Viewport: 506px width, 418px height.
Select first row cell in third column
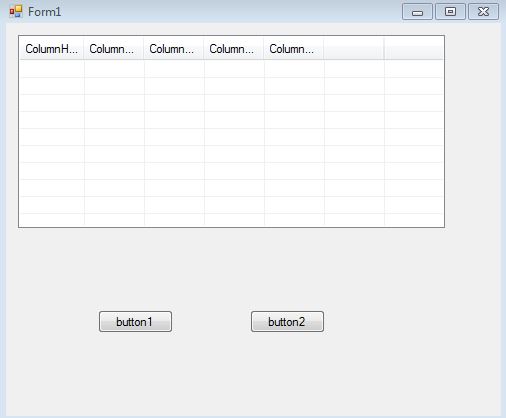174,69
